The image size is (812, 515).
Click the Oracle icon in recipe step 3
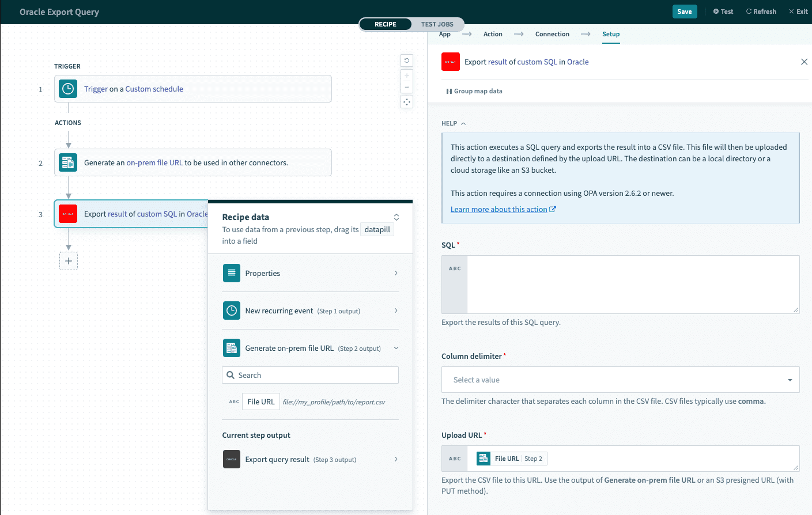click(x=67, y=214)
